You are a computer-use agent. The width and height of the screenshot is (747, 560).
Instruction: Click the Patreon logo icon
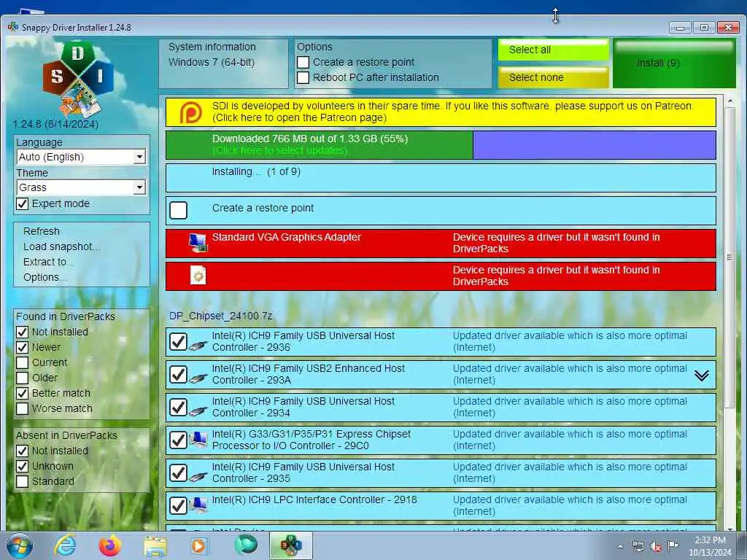tap(190, 113)
